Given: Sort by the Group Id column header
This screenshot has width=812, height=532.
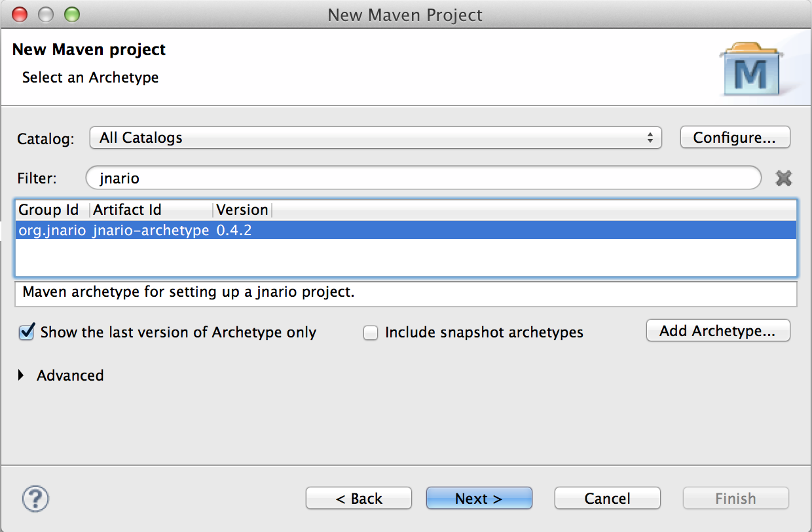Looking at the screenshot, I should 50,210.
